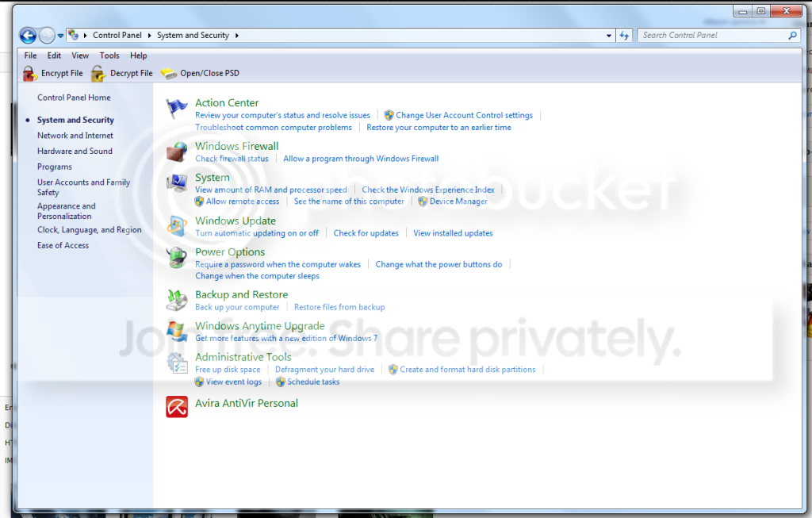Select Control Panel breadcrumb segment
The image size is (812, 518).
(x=117, y=35)
